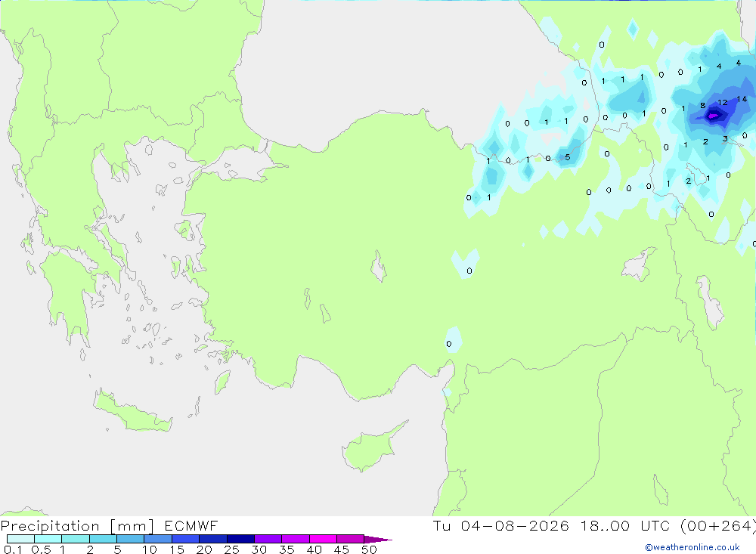The height and width of the screenshot is (554, 756).
Task: Click the island of Cyprus on the map
Action: point(369,450)
